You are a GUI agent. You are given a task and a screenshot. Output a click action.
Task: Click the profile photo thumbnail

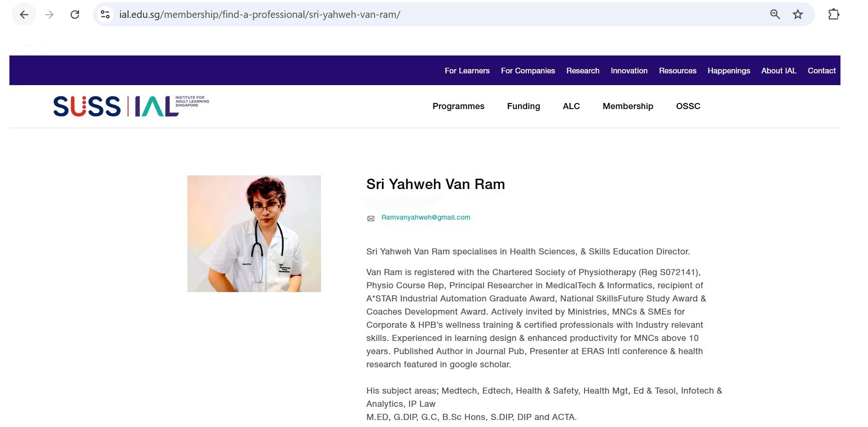254,234
